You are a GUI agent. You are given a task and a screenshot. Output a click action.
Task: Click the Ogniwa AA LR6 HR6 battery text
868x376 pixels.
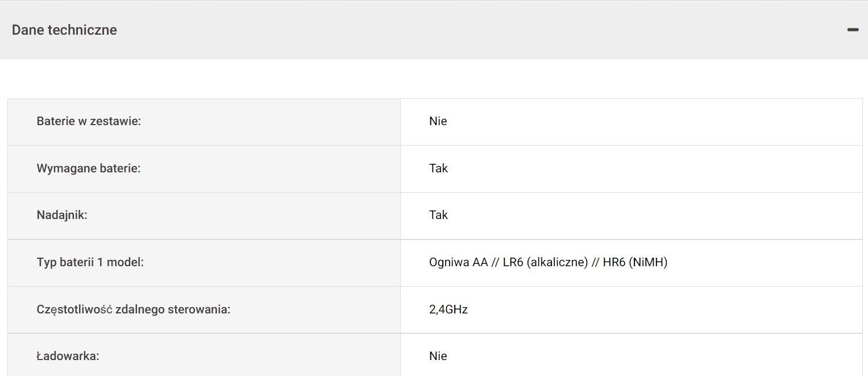coord(548,263)
